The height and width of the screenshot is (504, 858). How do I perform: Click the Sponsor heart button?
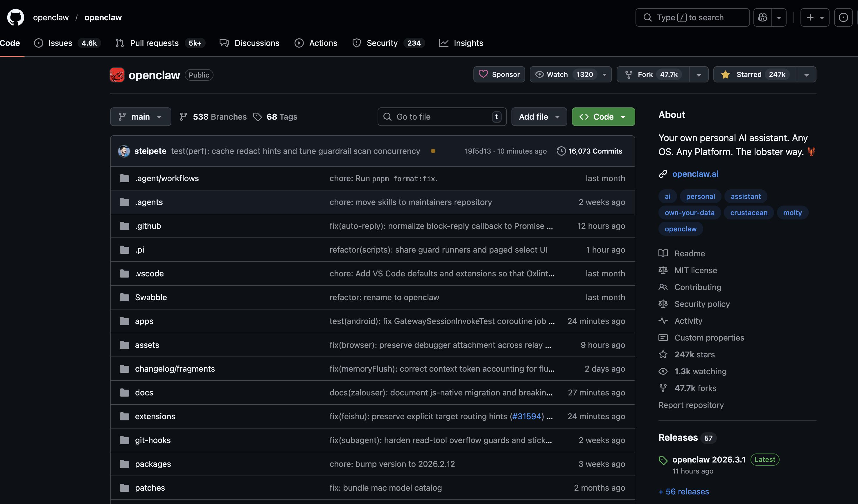coord(499,75)
